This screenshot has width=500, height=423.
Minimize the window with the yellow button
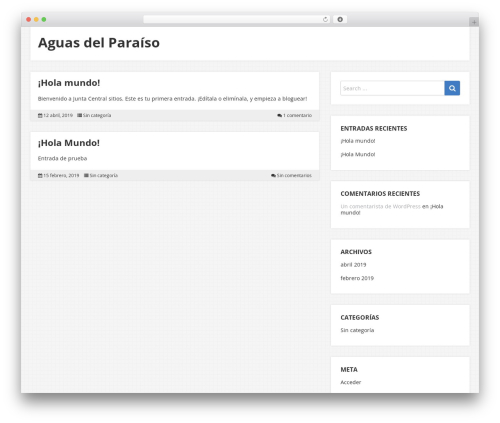click(36, 19)
